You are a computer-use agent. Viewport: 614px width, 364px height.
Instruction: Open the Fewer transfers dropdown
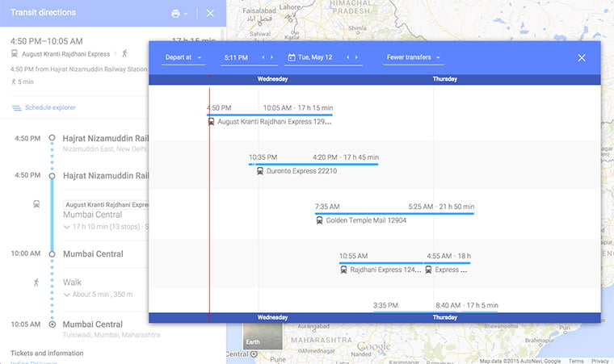pos(413,57)
